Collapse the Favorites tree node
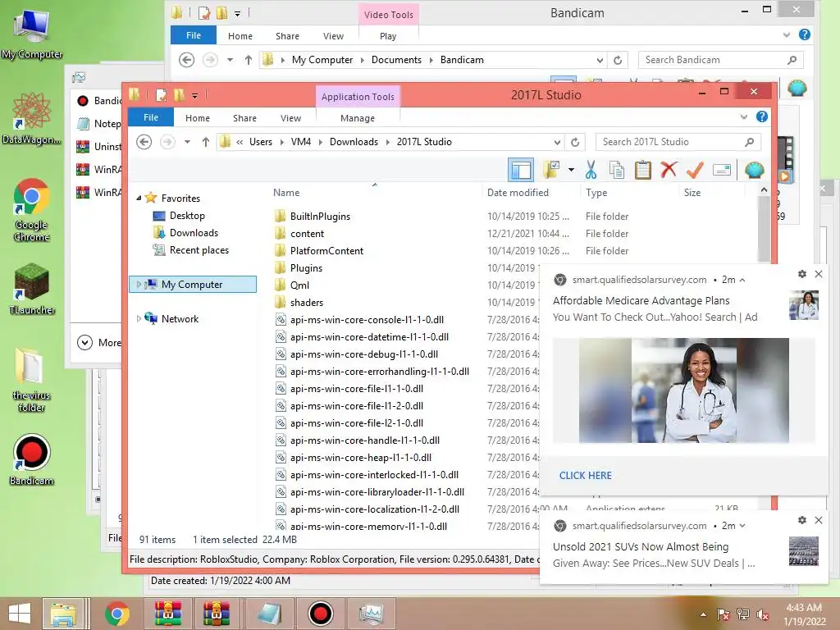The image size is (840, 630). click(x=139, y=199)
